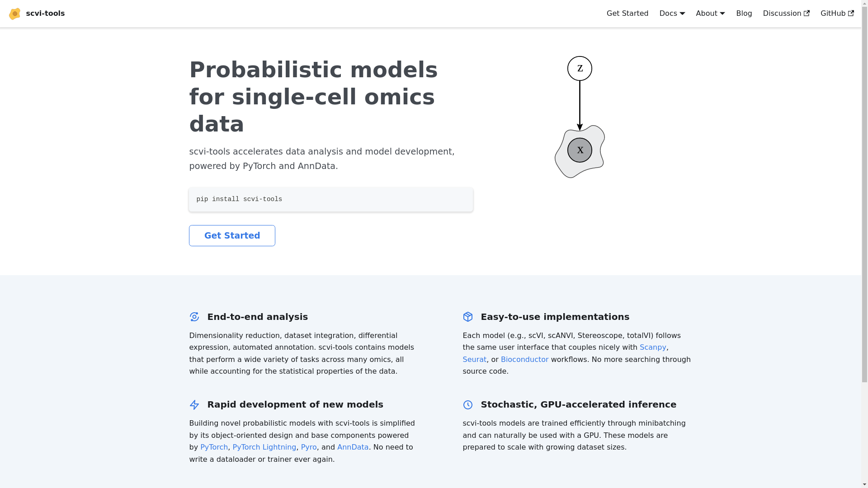Image resolution: width=868 pixels, height=488 pixels.
Task: Open Get Started in the navbar
Action: tap(627, 14)
